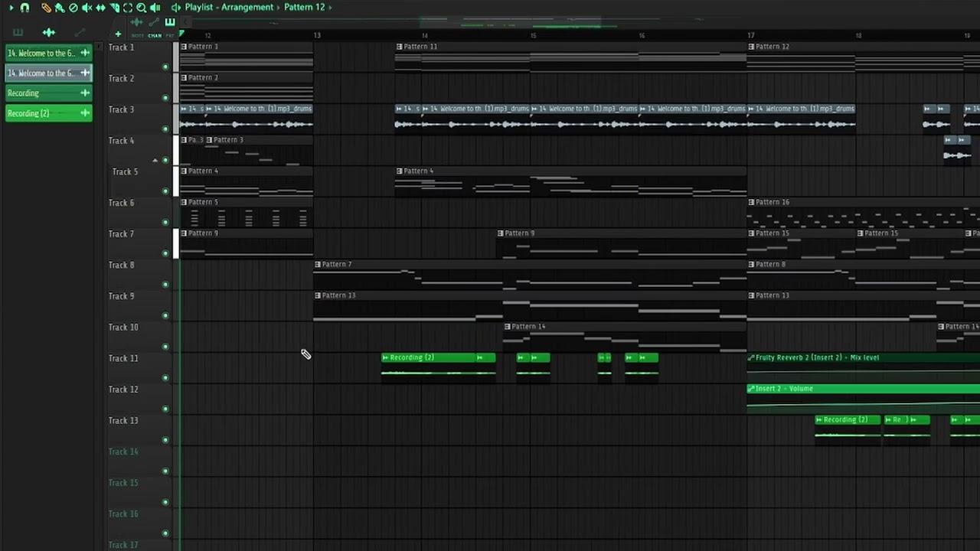Click the green plus add button
The width and height of the screenshot is (980, 551).
[x=118, y=34]
